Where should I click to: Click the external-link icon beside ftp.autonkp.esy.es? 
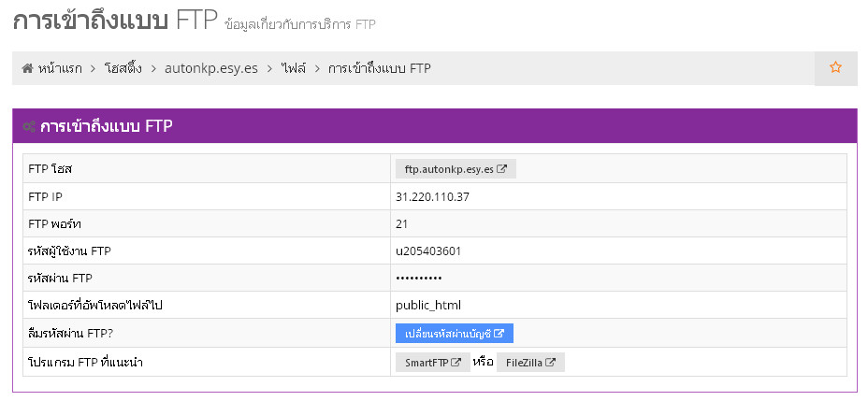[x=502, y=169]
